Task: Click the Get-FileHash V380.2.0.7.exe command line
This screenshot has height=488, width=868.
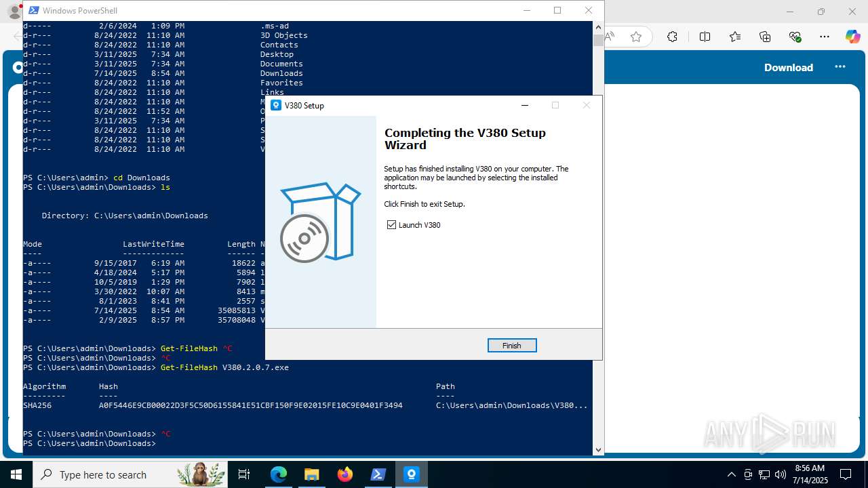Action: [x=224, y=367]
